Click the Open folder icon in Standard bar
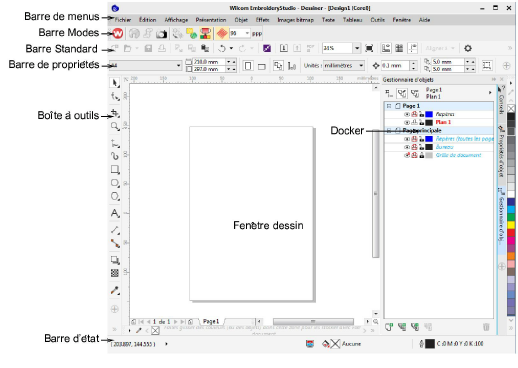This screenshot has height=368, width=518. pos(127,48)
